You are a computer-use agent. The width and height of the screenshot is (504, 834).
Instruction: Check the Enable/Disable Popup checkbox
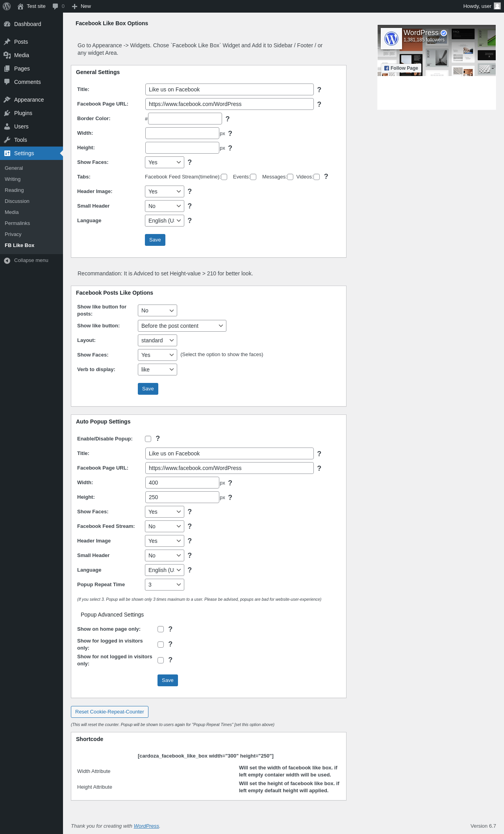148,439
